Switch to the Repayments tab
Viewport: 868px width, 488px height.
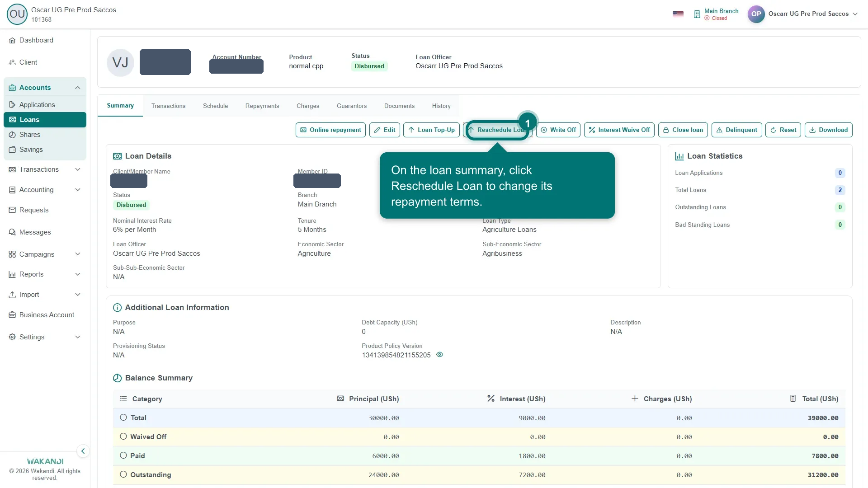[262, 106]
